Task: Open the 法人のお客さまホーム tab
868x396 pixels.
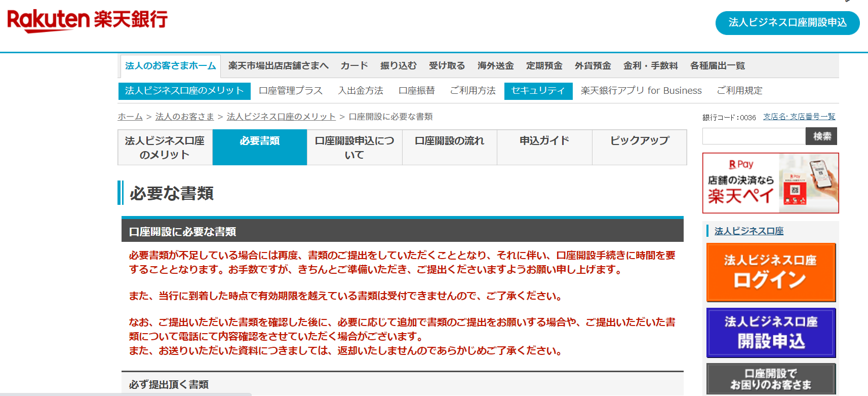Action: pyautogui.click(x=170, y=66)
